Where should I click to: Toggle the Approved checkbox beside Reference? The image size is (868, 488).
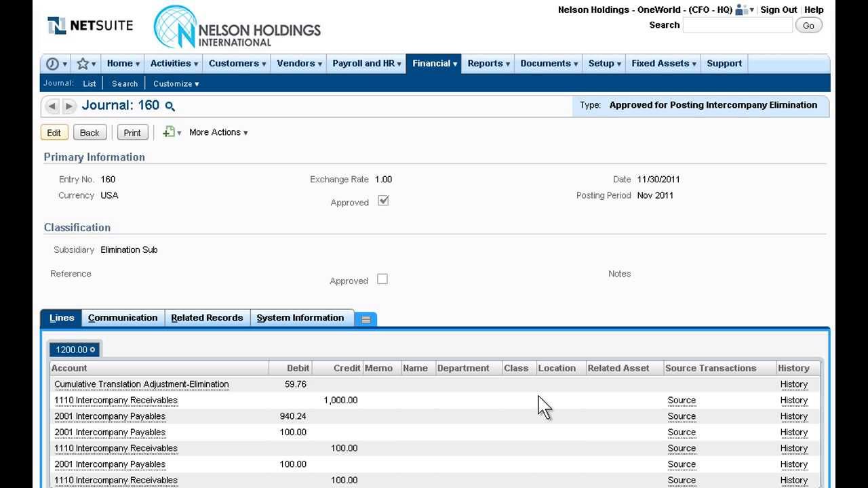[382, 279]
